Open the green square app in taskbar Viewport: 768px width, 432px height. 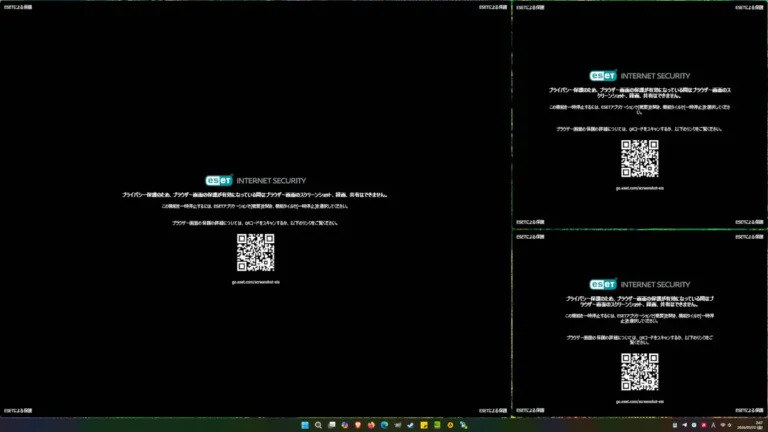(437, 425)
